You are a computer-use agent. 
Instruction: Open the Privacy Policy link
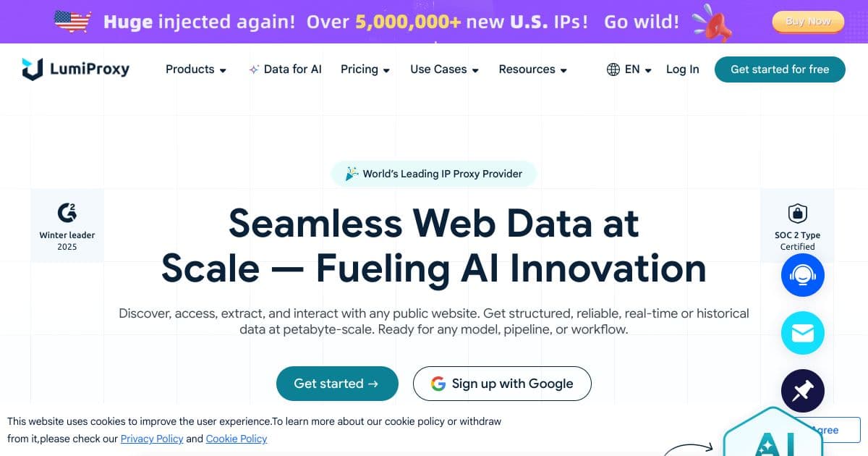coord(152,439)
